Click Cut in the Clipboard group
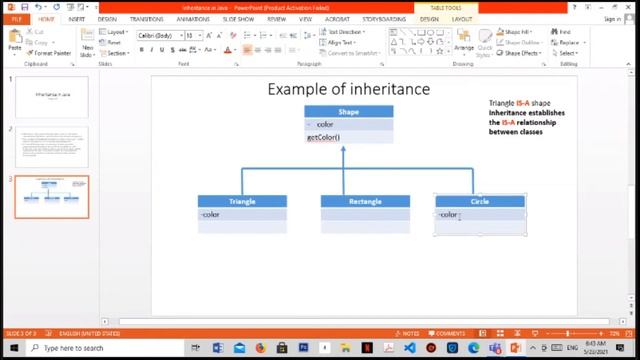Image resolution: width=640 pixels, height=360 pixels. coord(35,32)
